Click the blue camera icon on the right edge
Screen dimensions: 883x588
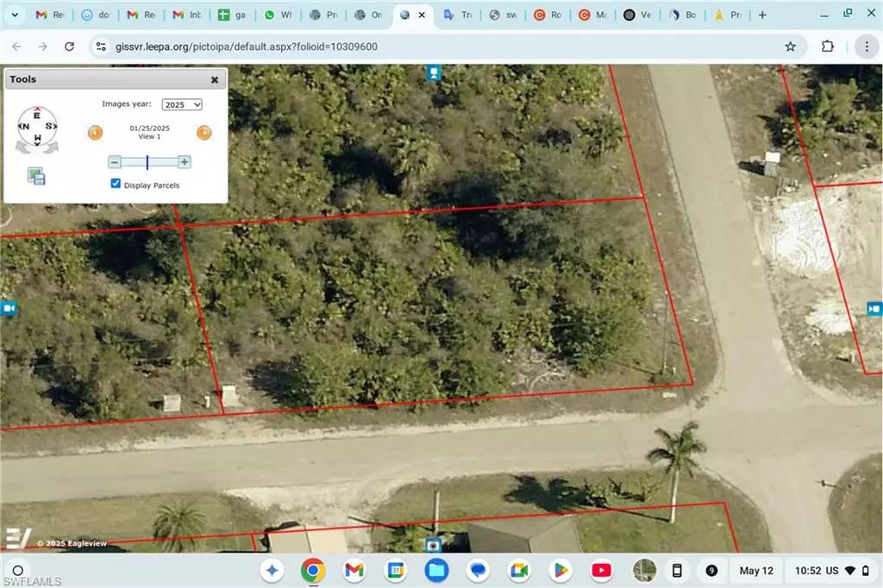[x=875, y=308]
